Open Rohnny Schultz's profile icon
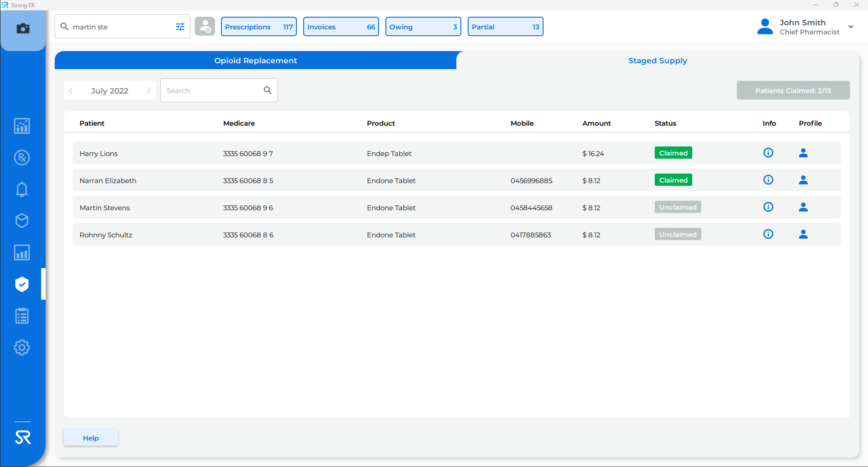The width and height of the screenshot is (868, 467). click(804, 234)
